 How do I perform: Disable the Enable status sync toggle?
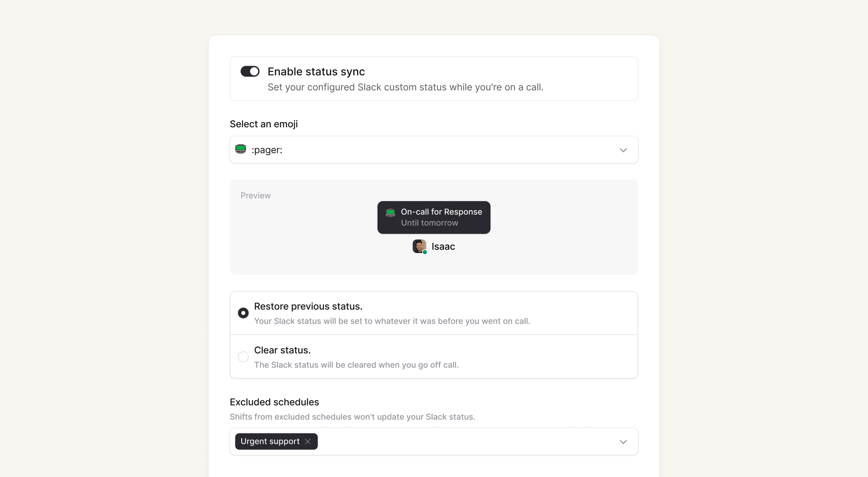(x=250, y=72)
